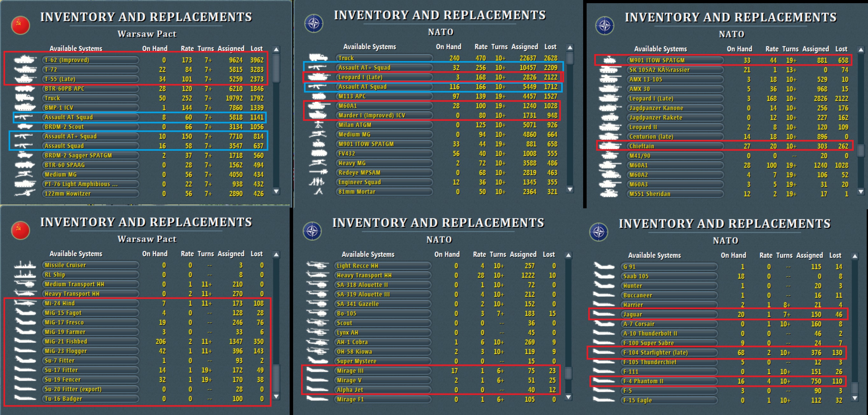Click the jet icon beside MiG-21 Fishbed
This screenshot has height=415, width=868.
click(25, 341)
